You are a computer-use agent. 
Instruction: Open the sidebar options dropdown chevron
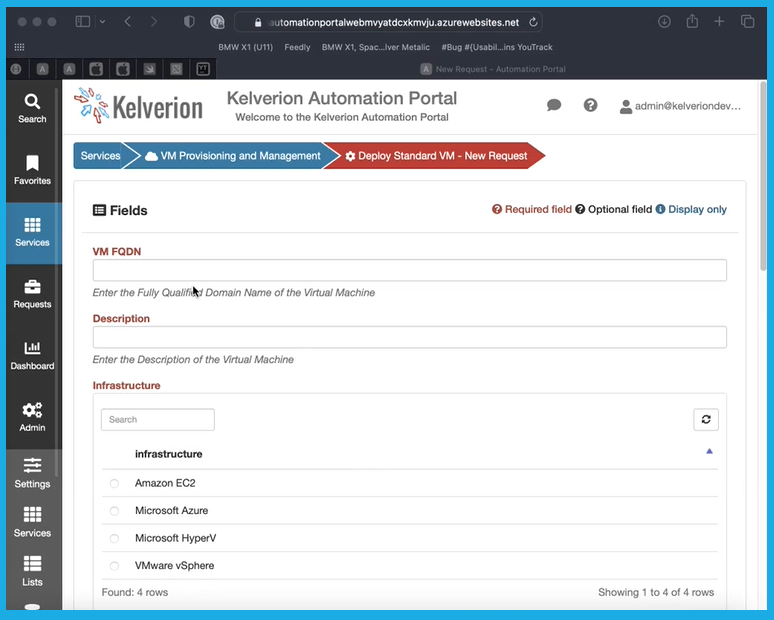pyautogui.click(x=102, y=22)
